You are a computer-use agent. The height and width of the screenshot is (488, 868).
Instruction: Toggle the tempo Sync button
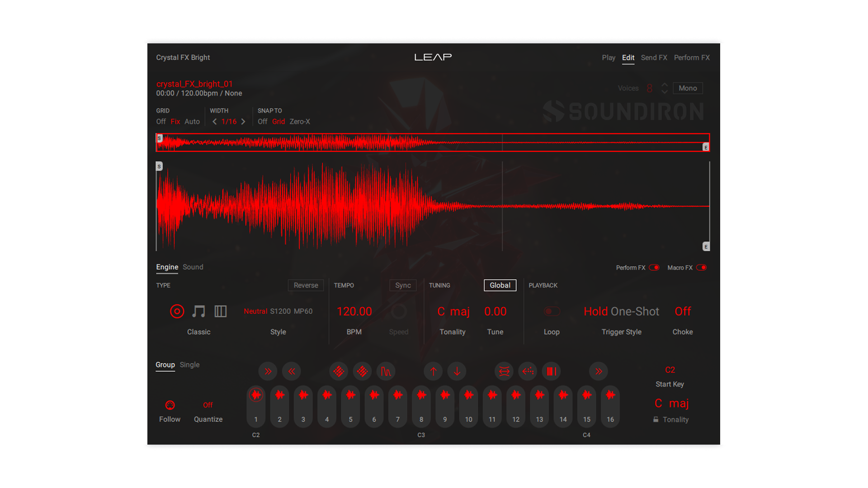[403, 285]
